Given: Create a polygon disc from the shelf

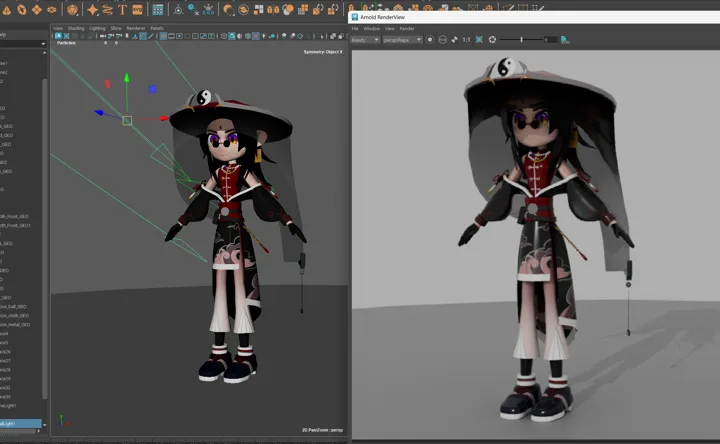Looking at the screenshot, I should click(x=52, y=10).
